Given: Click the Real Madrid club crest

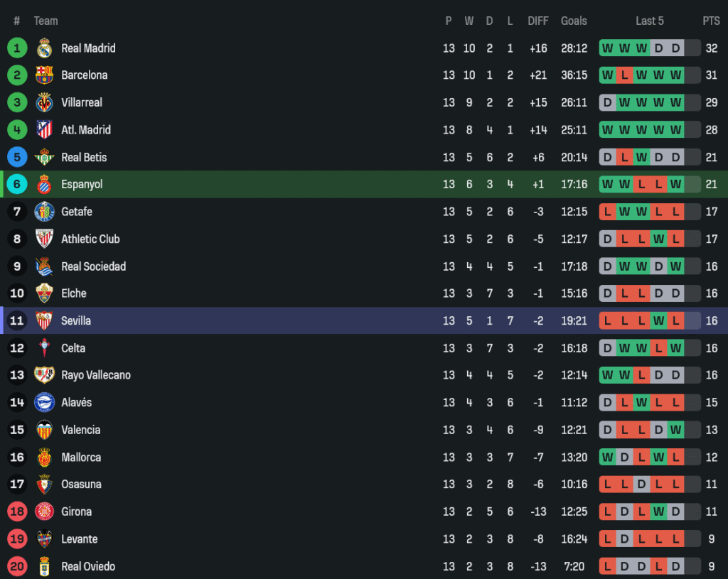Looking at the screenshot, I should click(x=44, y=48).
